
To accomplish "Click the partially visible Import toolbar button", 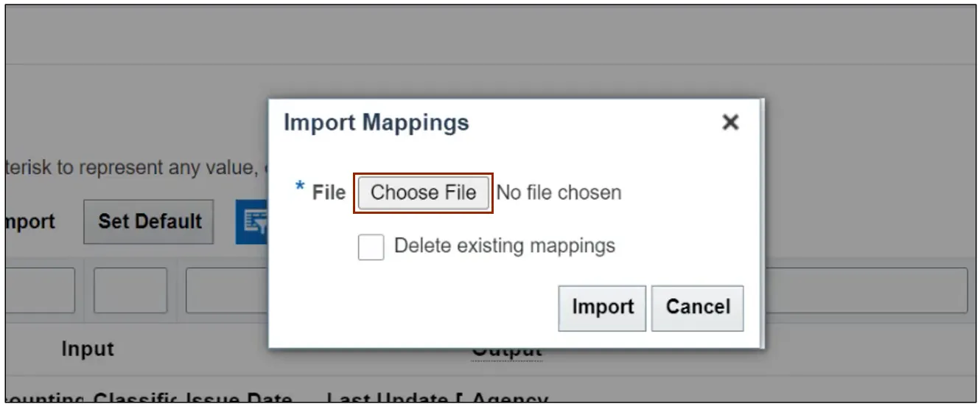I will point(29,222).
